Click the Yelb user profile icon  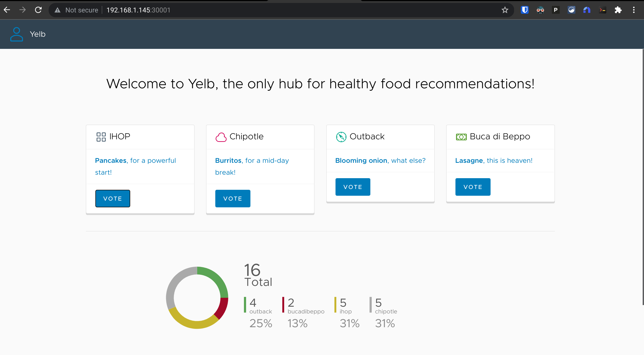pyautogui.click(x=16, y=34)
